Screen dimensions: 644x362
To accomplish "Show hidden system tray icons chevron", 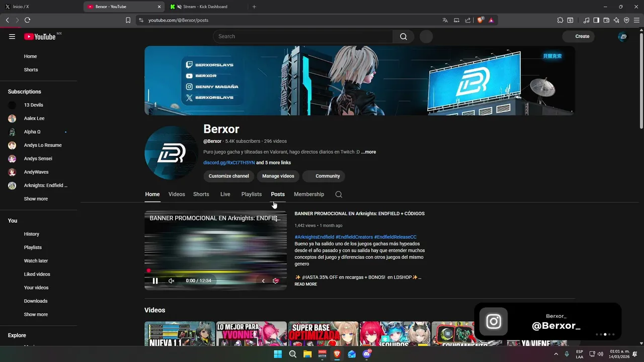I will (x=556, y=354).
